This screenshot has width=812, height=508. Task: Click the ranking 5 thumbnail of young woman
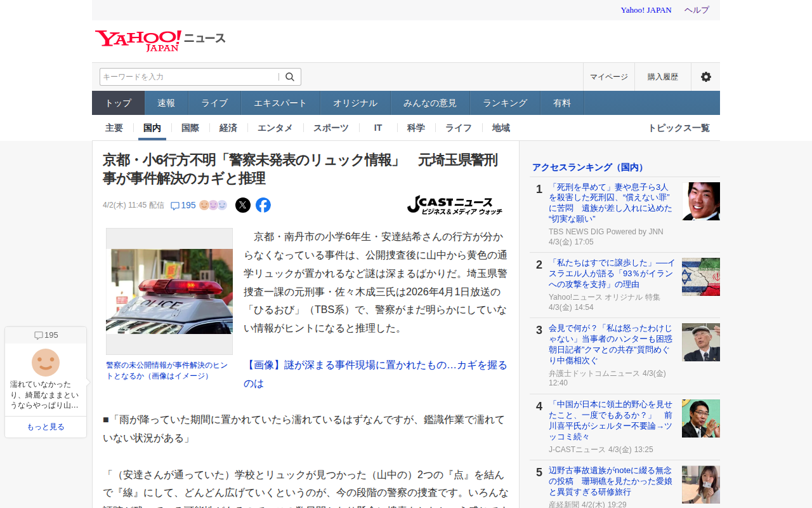[701, 485]
